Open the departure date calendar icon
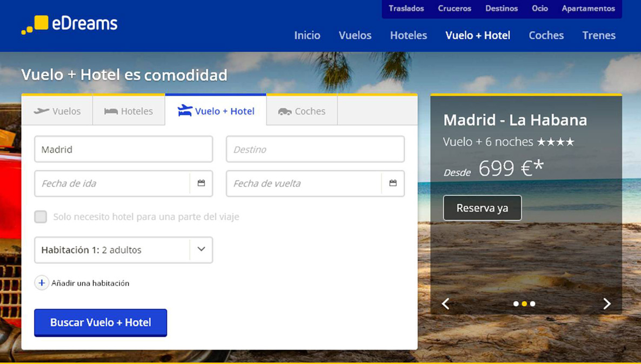641x364 pixels. (x=201, y=183)
